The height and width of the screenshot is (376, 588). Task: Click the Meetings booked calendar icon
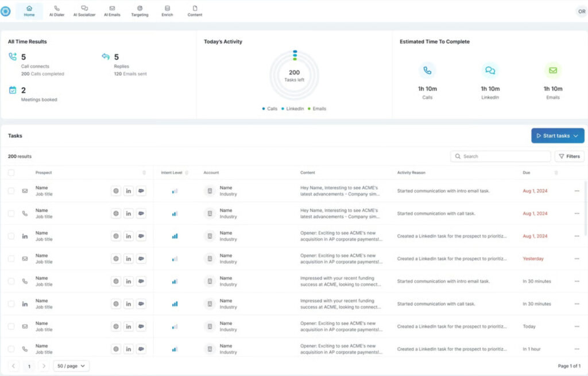[x=13, y=90]
